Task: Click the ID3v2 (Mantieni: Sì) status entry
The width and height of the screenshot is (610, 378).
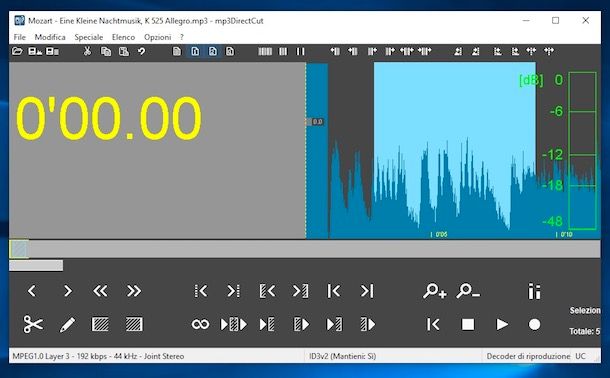Action: tap(342, 356)
